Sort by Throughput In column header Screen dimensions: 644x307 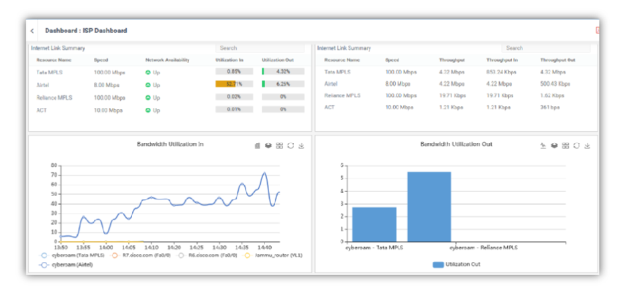coord(502,60)
